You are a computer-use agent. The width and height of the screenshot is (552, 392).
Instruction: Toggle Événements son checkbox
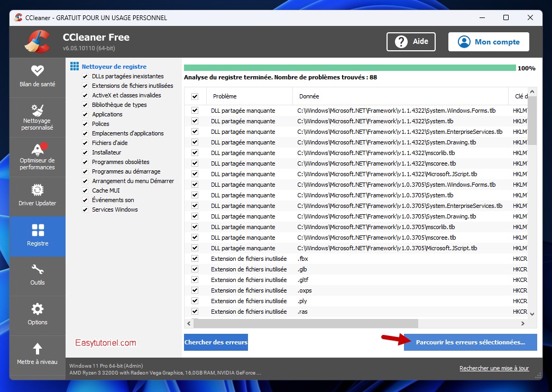tap(85, 200)
